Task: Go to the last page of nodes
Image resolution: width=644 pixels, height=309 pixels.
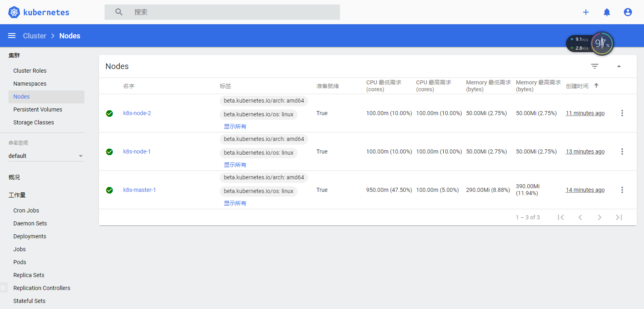Action: click(619, 217)
